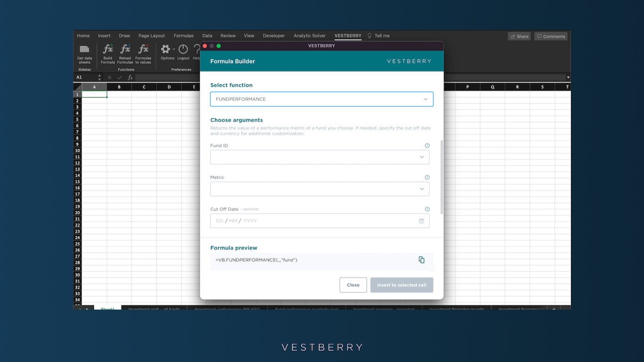
Task: Add a new sheet with plus button
Action: pyautogui.click(x=554, y=309)
